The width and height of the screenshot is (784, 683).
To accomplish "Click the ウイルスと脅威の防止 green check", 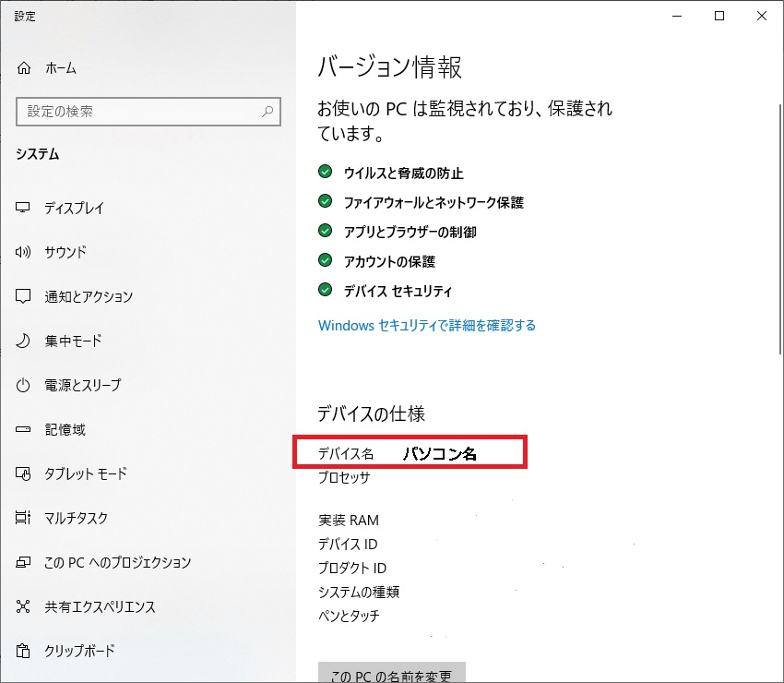I will point(325,173).
